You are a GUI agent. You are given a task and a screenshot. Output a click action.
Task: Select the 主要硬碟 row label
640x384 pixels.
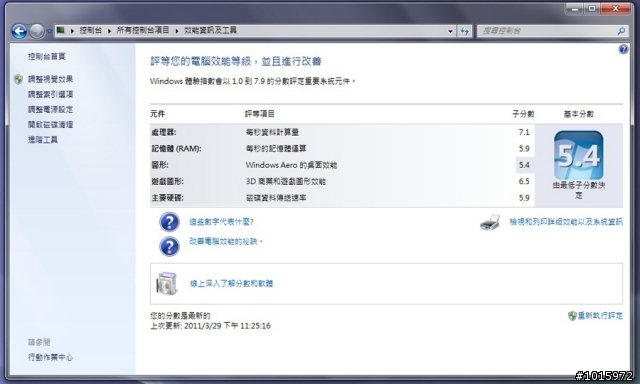pos(167,198)
